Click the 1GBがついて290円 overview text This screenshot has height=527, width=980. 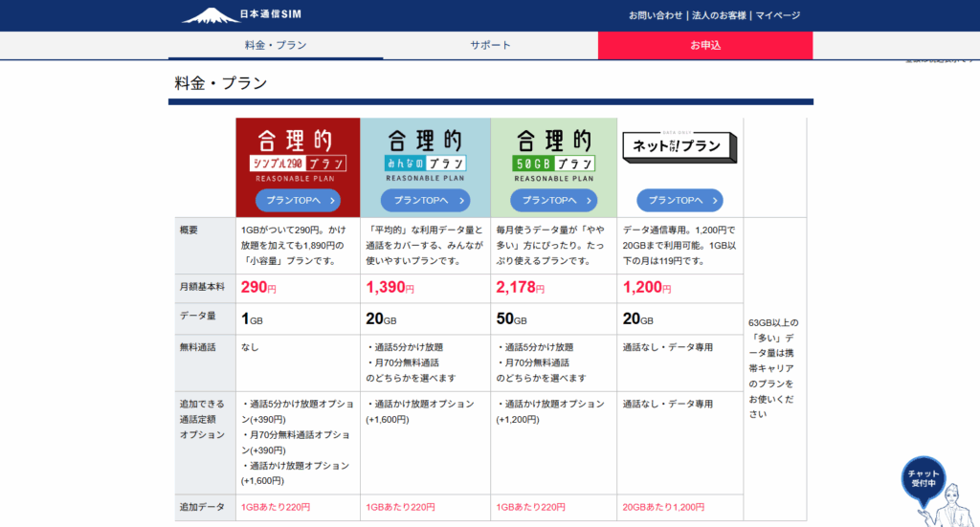(x=293, y=246)
